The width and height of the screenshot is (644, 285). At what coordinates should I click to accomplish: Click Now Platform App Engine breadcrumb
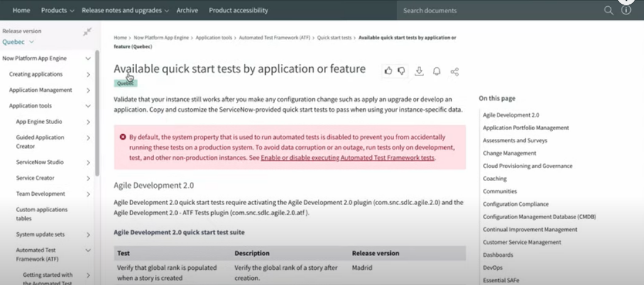[x=161, y=37]
